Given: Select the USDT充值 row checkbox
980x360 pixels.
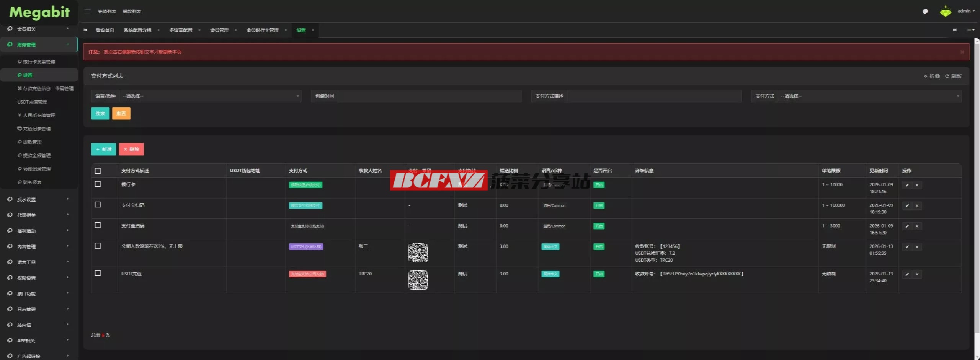Looking at the screenshot, I should [x=98, y=273].
